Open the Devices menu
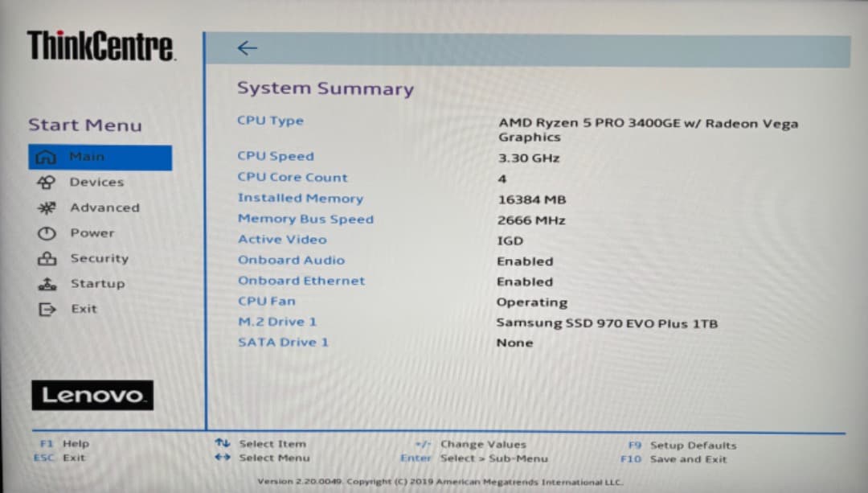The width and height of the screenshot is (868, 493). [96, 182]
